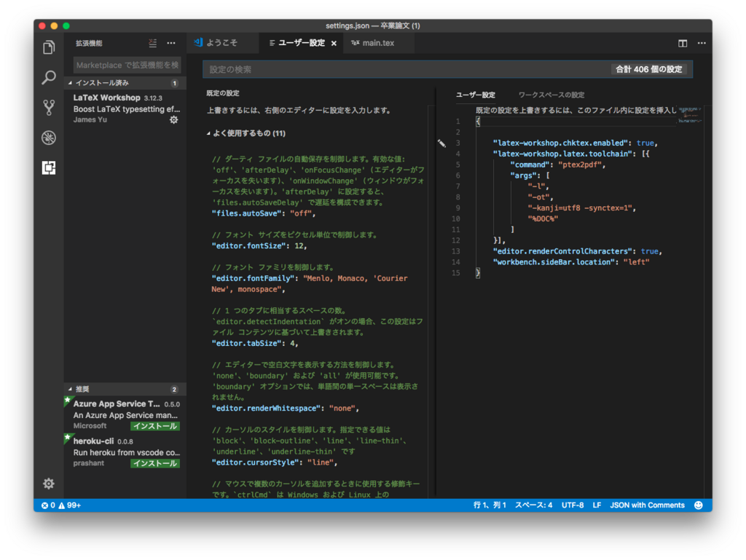The height and width of the screenshot is (560, 746).
Task: Click the split editor icon
Action: 683,43
